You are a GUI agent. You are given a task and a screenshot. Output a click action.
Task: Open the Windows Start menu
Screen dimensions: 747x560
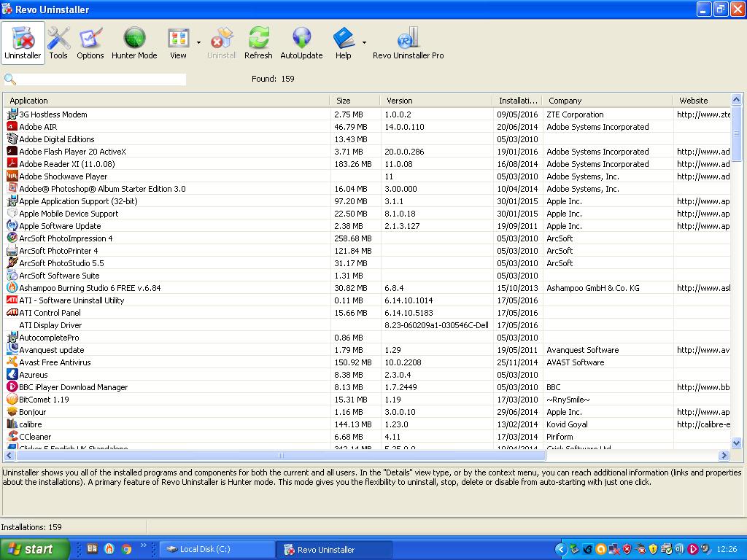[x=35, y=549]
